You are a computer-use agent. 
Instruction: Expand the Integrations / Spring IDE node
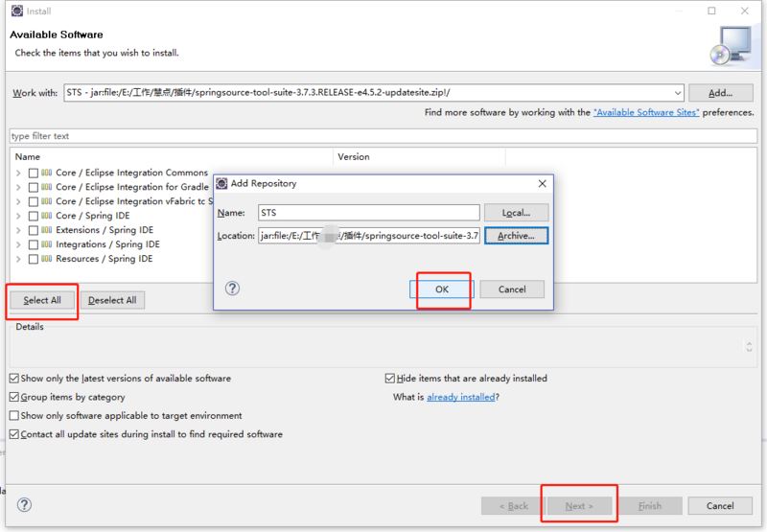pyautogui.click(x=18, y=244)
